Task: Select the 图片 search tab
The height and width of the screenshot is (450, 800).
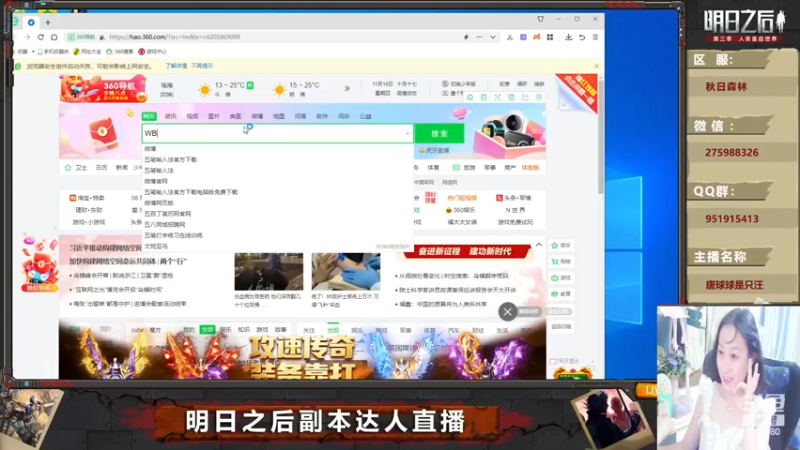Action: (214, 116)
